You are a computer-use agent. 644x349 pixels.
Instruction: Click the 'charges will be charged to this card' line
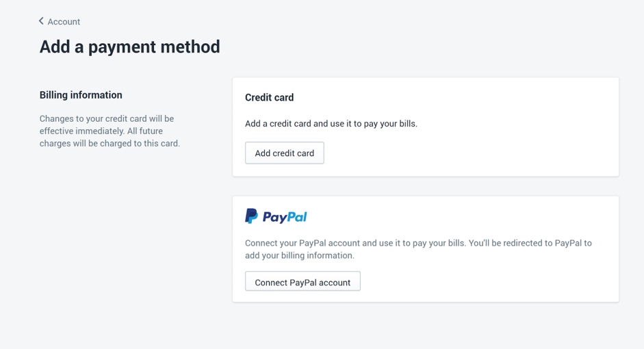pos(110,143)
